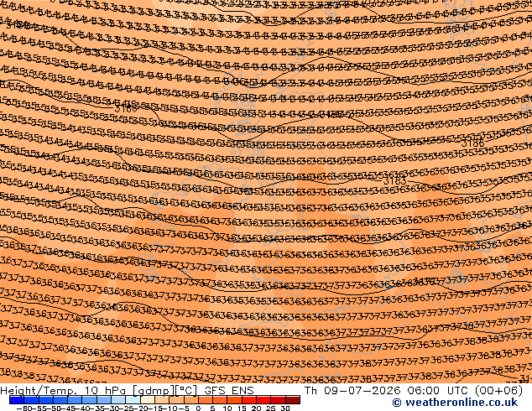Click legend swatch between -45 and -40 labels
Image resolution: width=532 pixels, height=411 pixels.
click(75, 400)
